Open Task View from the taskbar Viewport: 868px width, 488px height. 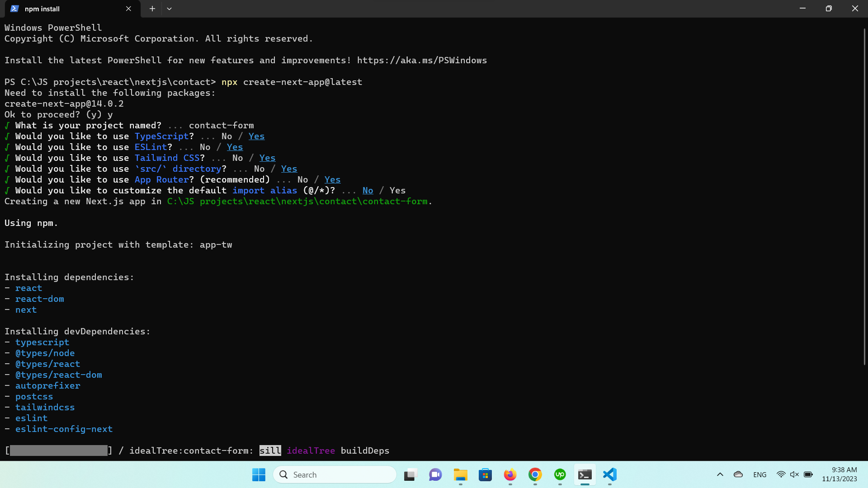410,475
